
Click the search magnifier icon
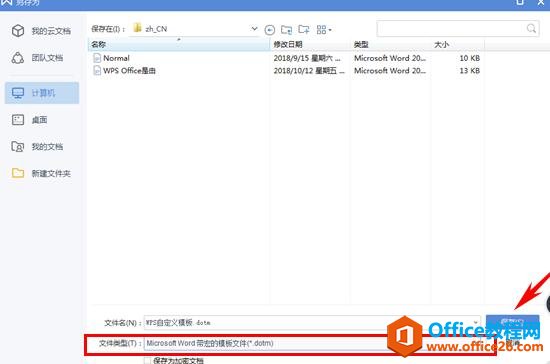[x=531, y=28]
